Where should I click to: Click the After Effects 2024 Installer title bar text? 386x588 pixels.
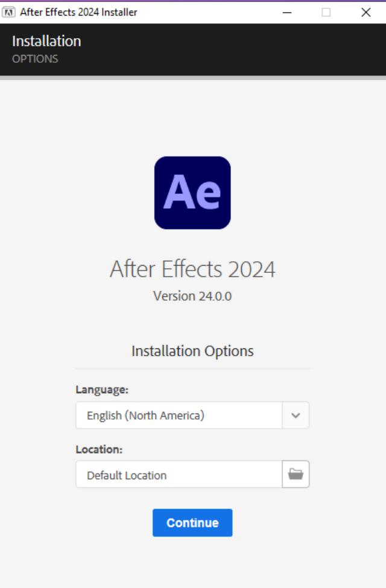click(x=78, y=12)
